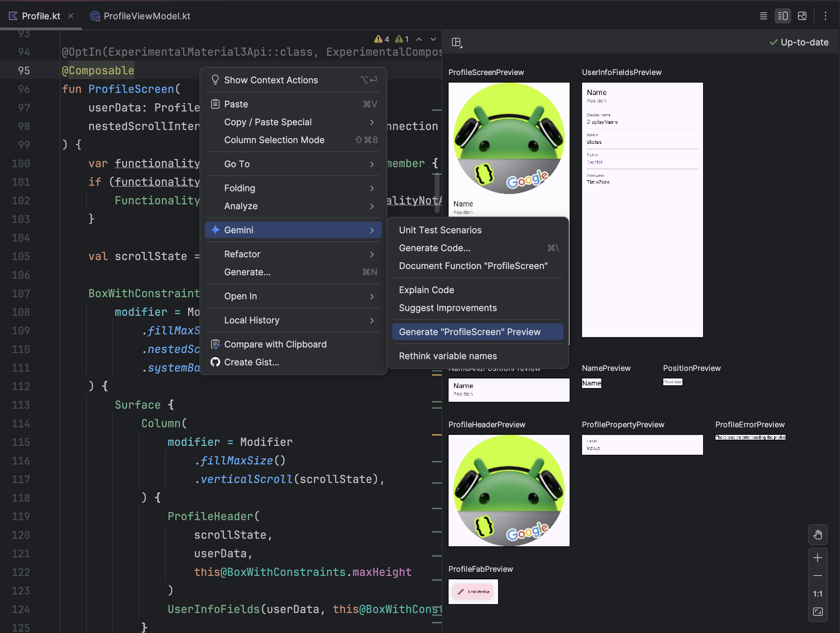Select 'Suggest Improvements' option

point(448,307)
